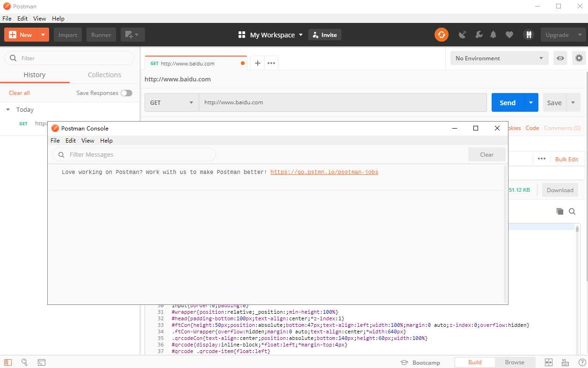Open help question mark icon
Image resolution: width=588 pixels, height=368 pixels.
coord(581,362)
